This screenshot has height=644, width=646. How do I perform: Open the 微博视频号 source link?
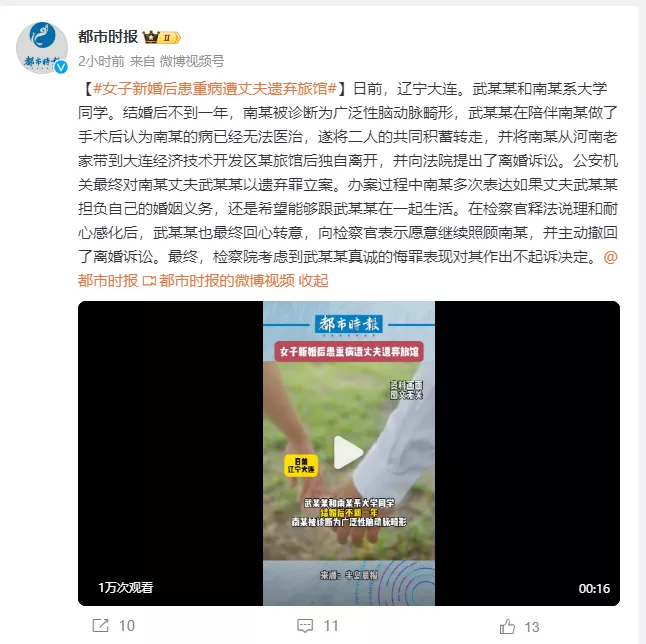(x=192, y=61)
